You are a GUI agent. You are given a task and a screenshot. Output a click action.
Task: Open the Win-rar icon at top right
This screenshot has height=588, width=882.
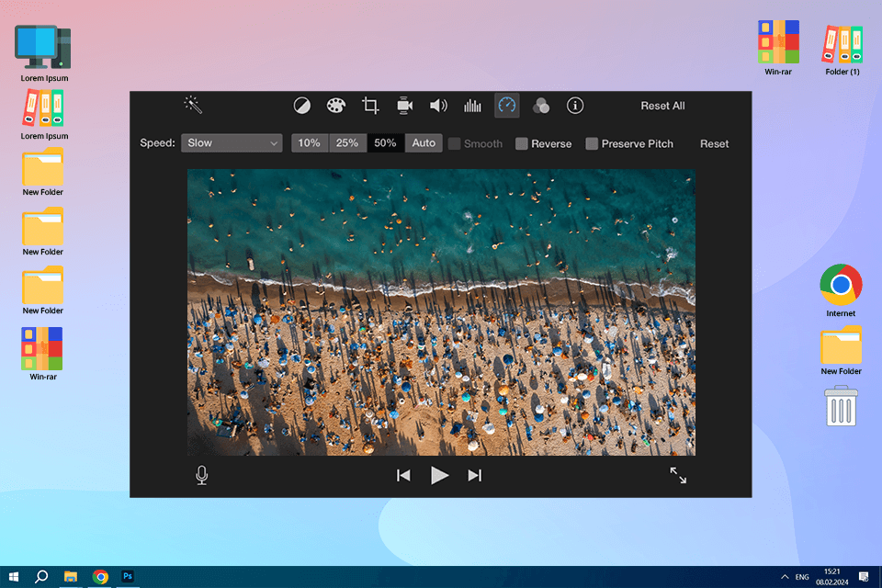778,48
